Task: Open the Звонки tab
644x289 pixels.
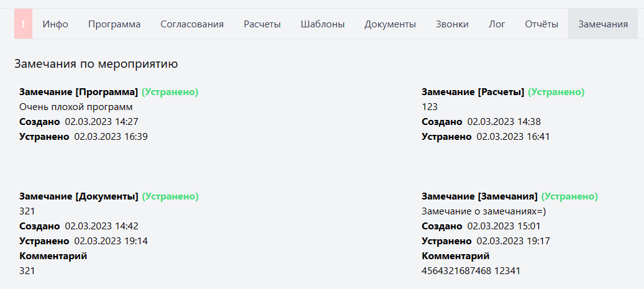Action: click(x=452, y=24)
